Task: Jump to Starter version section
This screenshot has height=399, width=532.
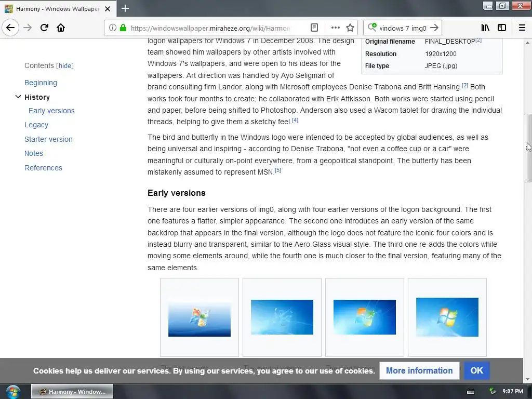Action: point(48,139)
